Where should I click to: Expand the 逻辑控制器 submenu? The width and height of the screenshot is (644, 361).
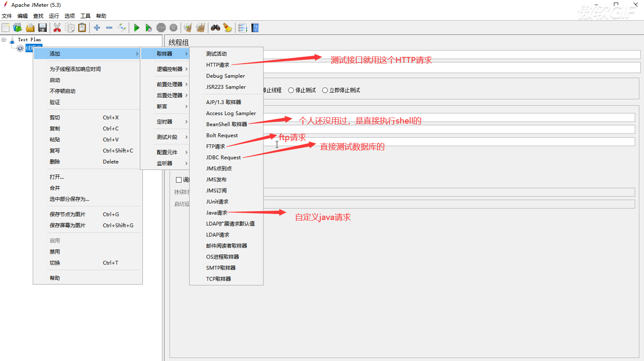click(x=170, y=69)
